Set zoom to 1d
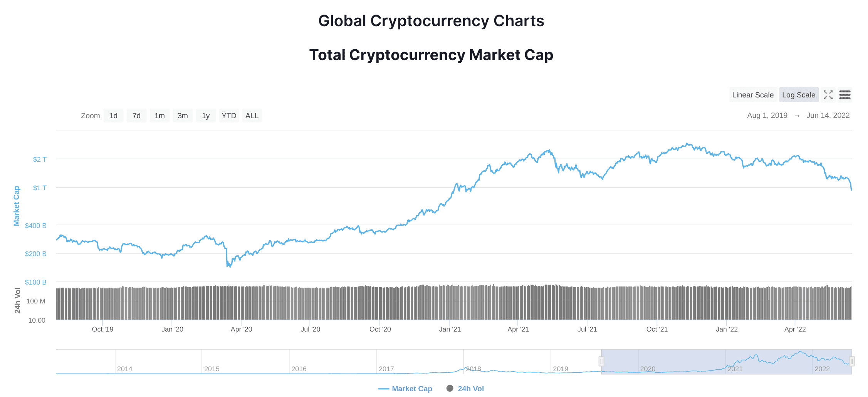The height and width of the screenshot is (397, 868). (x=113, y=116)
